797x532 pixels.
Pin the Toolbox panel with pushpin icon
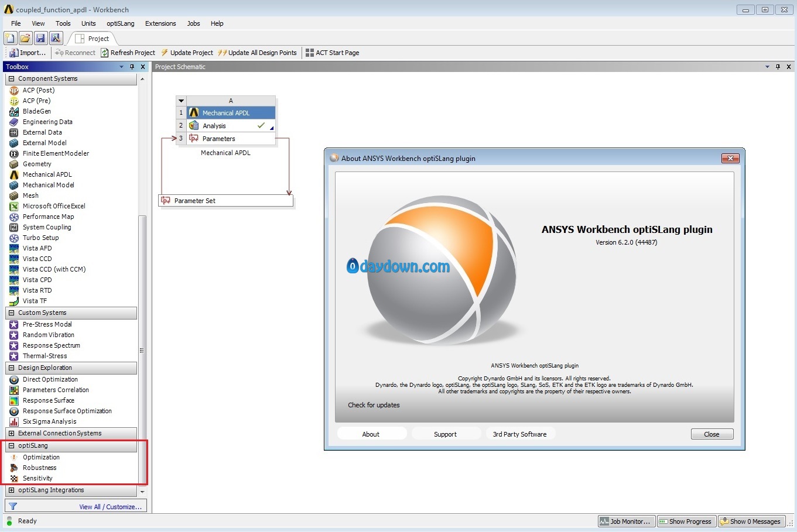[x=132, y=67]
